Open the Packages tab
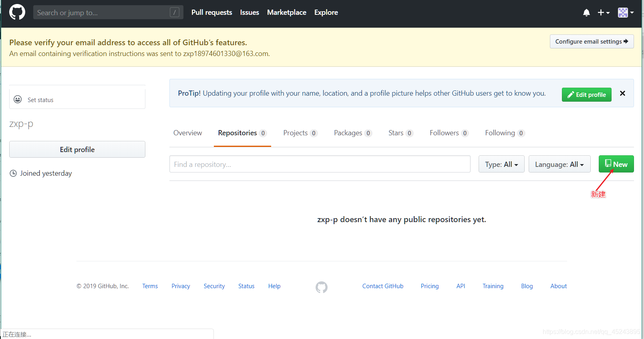The width and height of the screenshot is (644, 339). [353, 133]
